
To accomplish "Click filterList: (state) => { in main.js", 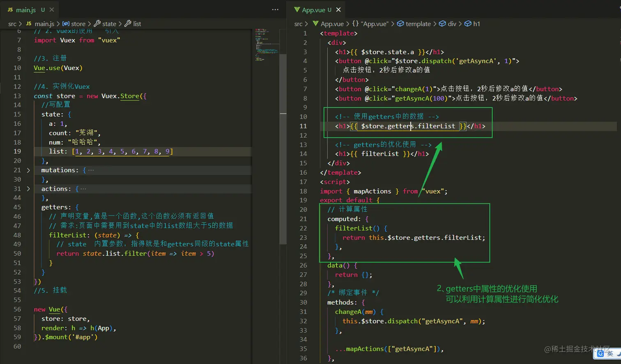I will point(94,235).
